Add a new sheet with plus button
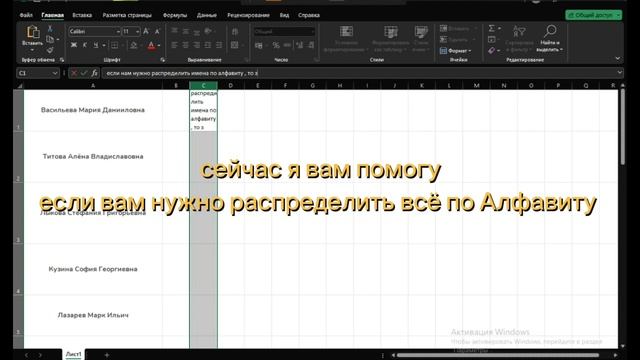This screenshot has height=360, width=640. [107, 355]
